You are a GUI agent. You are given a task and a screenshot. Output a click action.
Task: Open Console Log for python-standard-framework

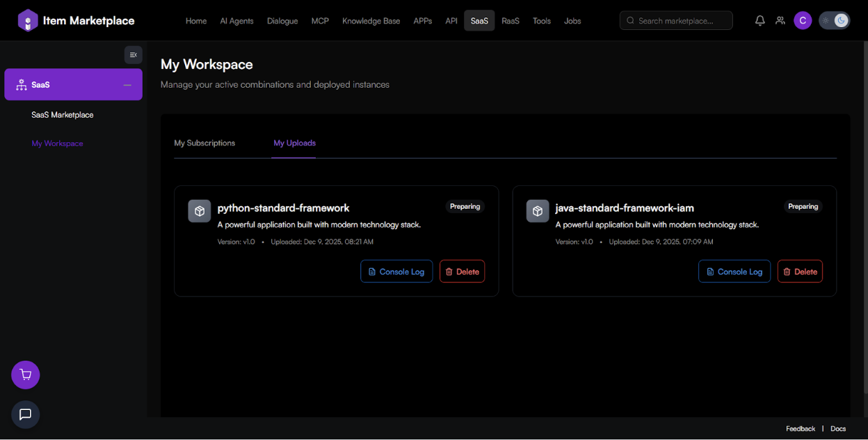pos(396,272)
